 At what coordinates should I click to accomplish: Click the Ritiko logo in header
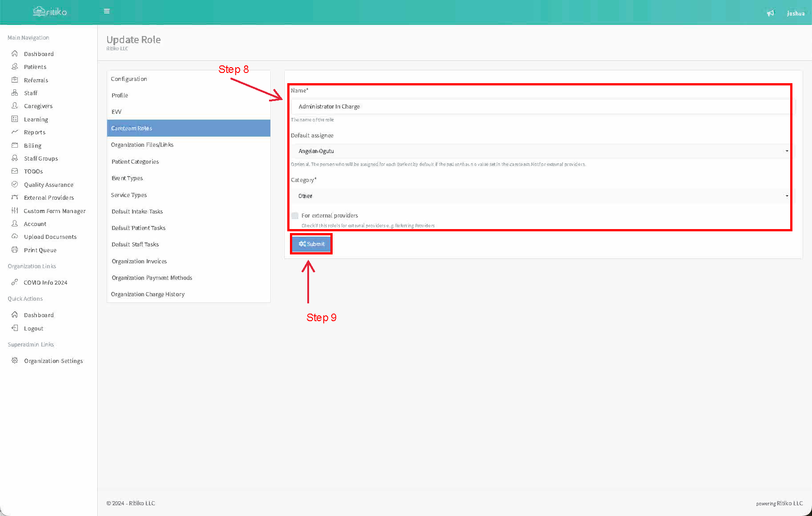pyautogui.click(x=50, y=12)
